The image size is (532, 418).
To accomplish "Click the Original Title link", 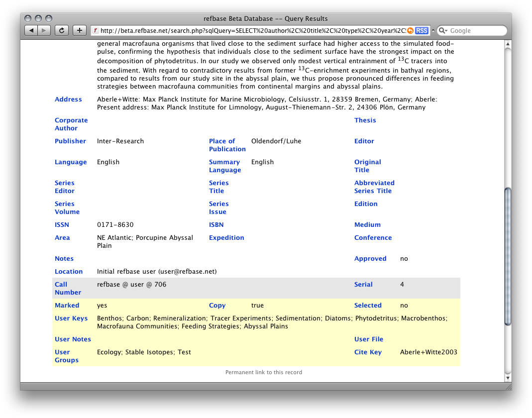I will pyautogui.click(x=367, y=166).
